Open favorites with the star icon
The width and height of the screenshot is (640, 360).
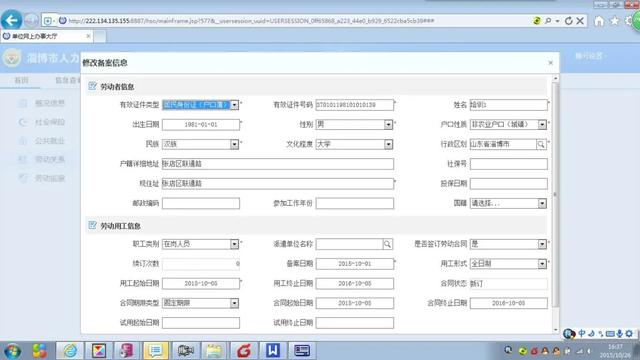point(614,20)
